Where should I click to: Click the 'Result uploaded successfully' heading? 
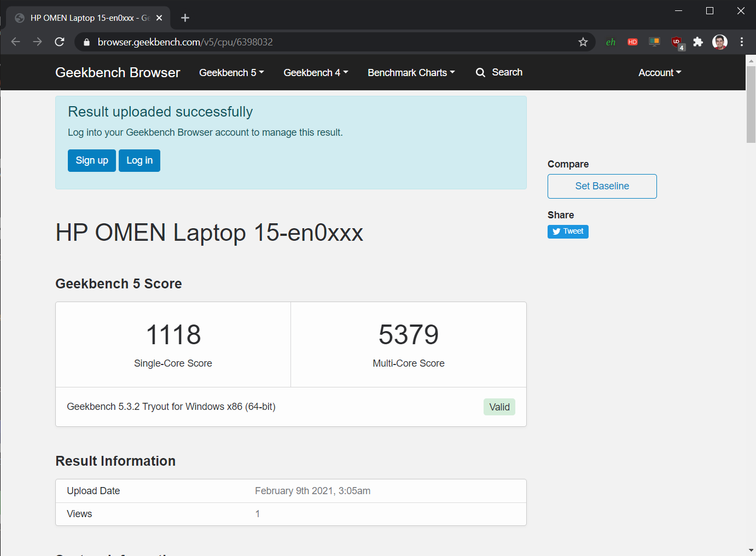coord(160,112)
